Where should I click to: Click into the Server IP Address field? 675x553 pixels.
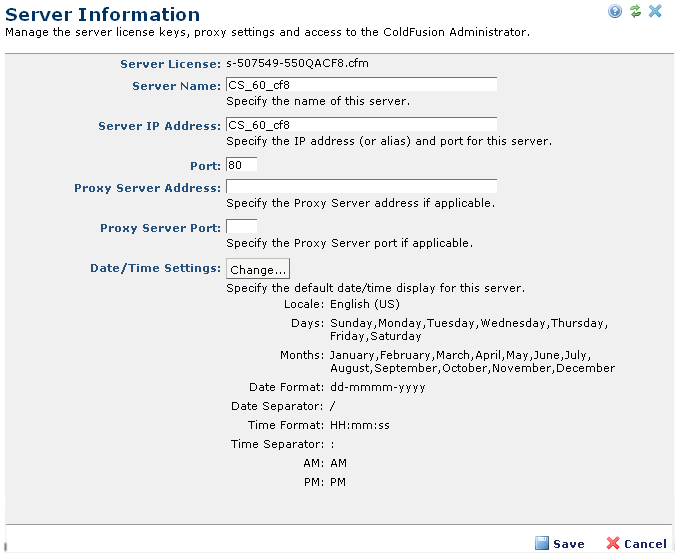click(361, 125)
